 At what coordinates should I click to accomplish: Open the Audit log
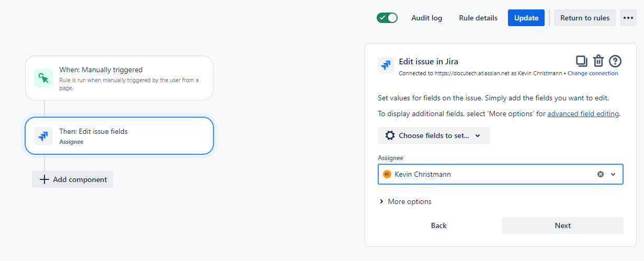coord(426,18)
